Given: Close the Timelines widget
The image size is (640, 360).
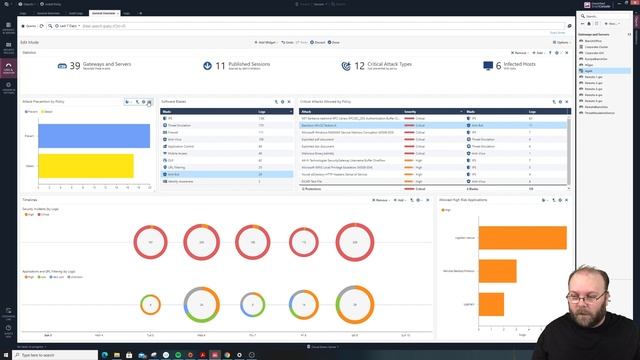Looking at the screenshot, I should coord(428,200).
